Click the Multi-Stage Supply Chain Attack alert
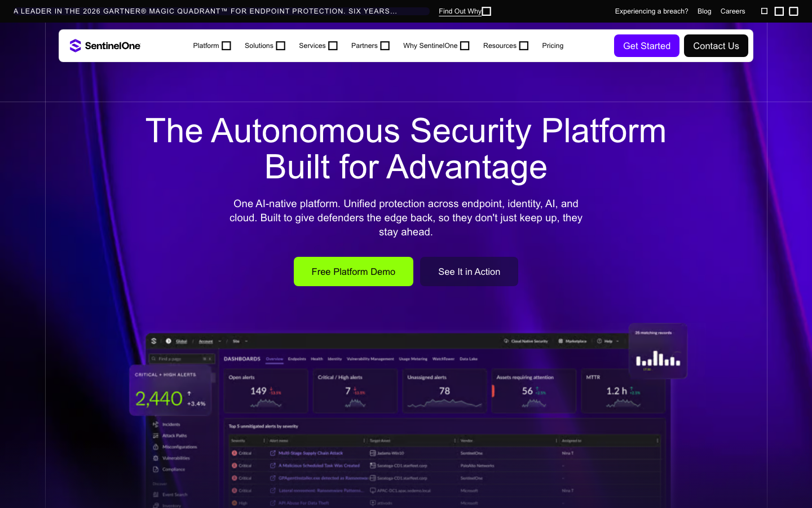Viewport: 812px width, 508px height. point(311,453)
